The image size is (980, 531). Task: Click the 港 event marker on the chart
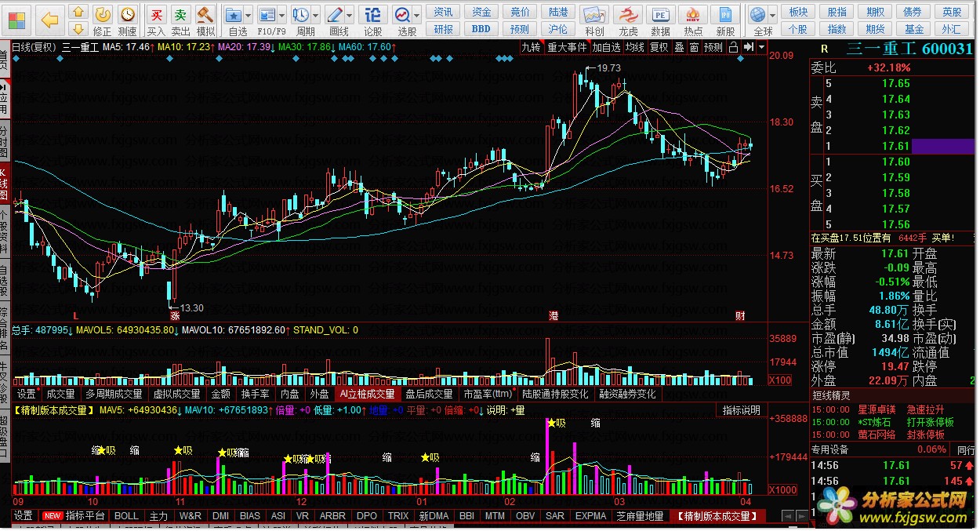(x=554, y=315)
